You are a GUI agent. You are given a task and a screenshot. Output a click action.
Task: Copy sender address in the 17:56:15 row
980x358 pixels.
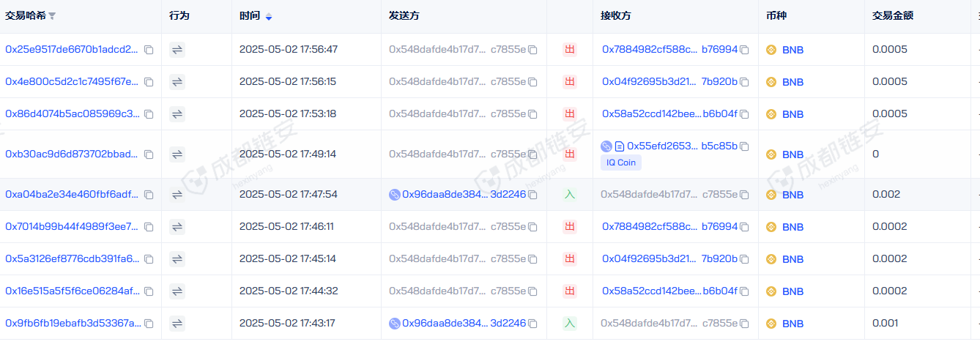[x=532, y=82]
